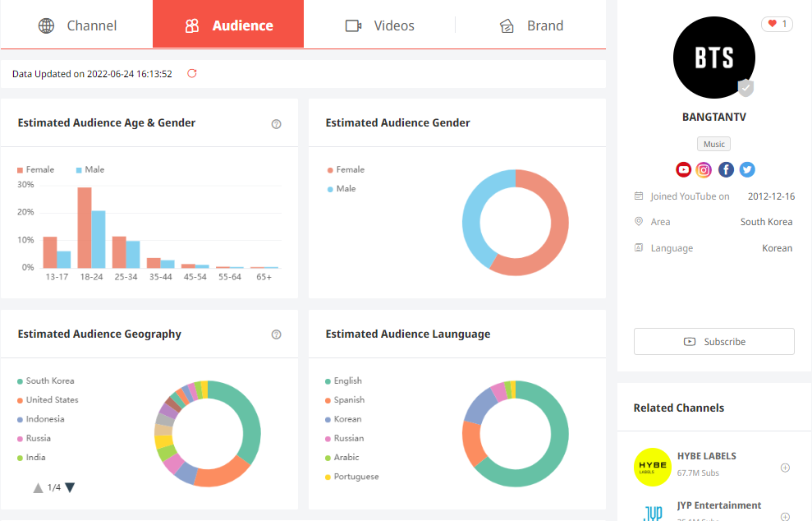The height and width of the screenshot is (521, 812).
Task: Click the join date 2012-12-16
Action: 771,196
